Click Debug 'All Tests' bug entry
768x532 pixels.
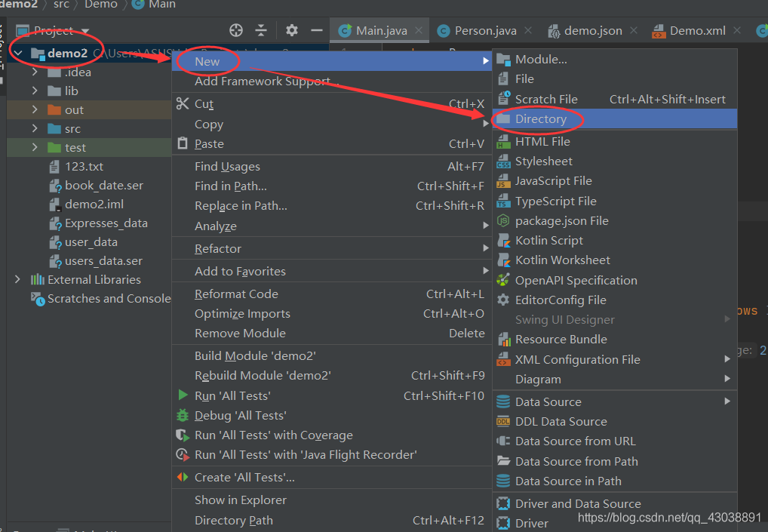[x=332, y=415]
